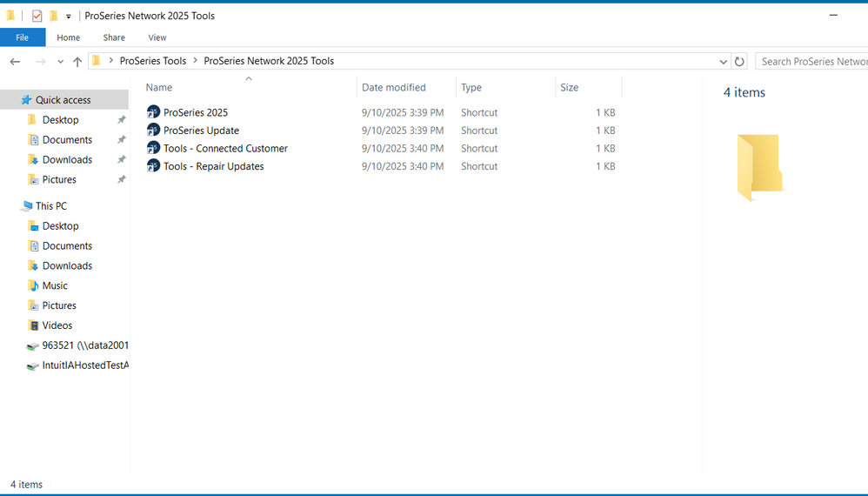Click the date modified for ProSeries 2025
Screen dimensions: 868x496
[403, 112]
